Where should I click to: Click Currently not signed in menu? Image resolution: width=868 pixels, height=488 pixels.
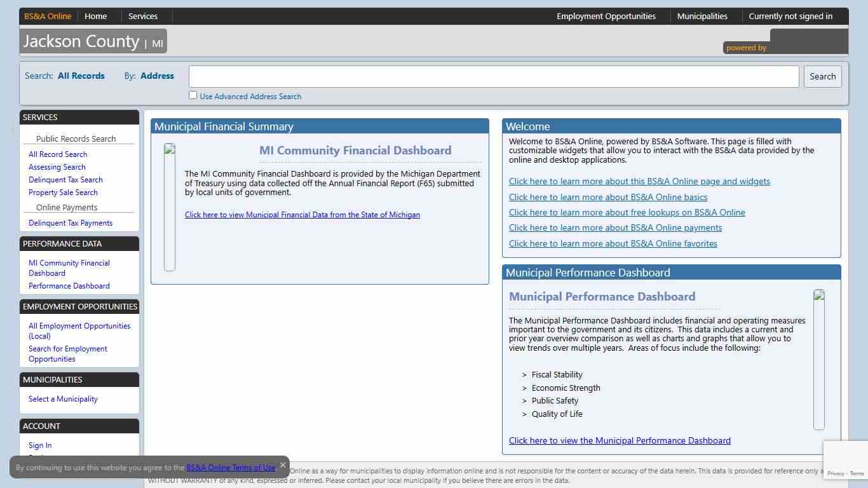point(790,17)
